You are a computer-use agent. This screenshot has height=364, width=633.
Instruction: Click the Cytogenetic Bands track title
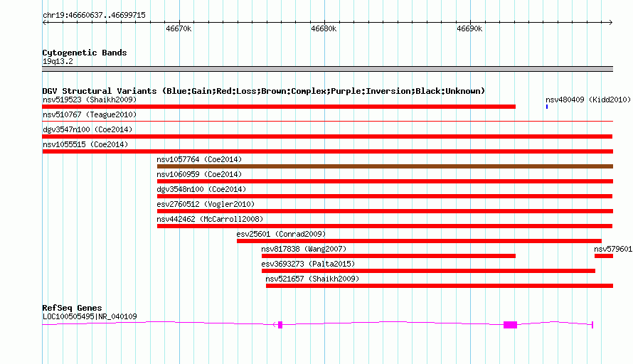pyautogui.click(x=85, y=53)
